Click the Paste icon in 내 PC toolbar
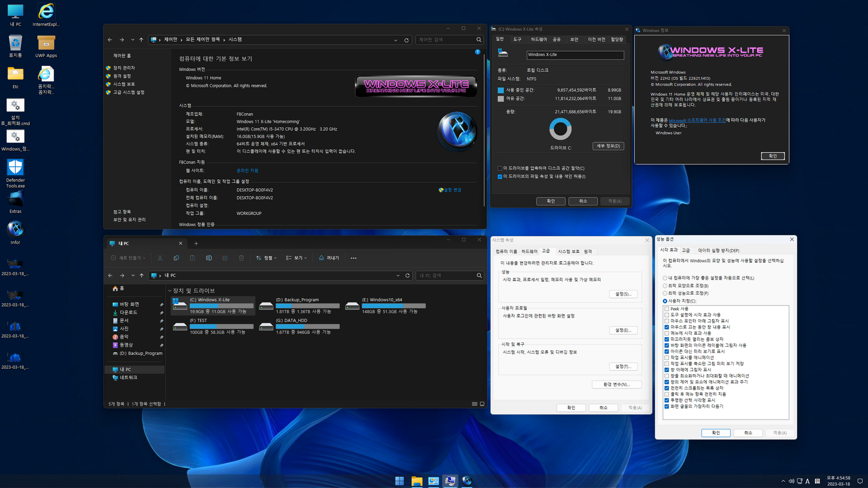Viewport: 868px width, 488px height. [x=192, y=258]
